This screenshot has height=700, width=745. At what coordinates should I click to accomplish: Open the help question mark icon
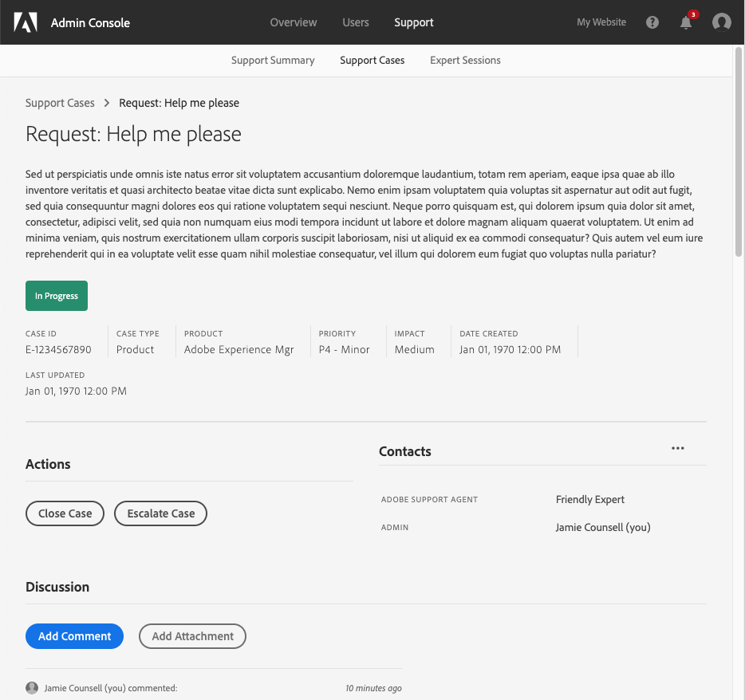point(652,22)
